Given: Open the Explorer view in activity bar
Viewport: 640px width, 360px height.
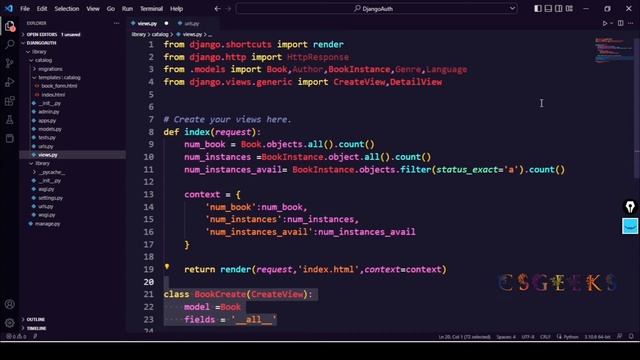Looking at the screenshot, I should (x=9, y=27).
